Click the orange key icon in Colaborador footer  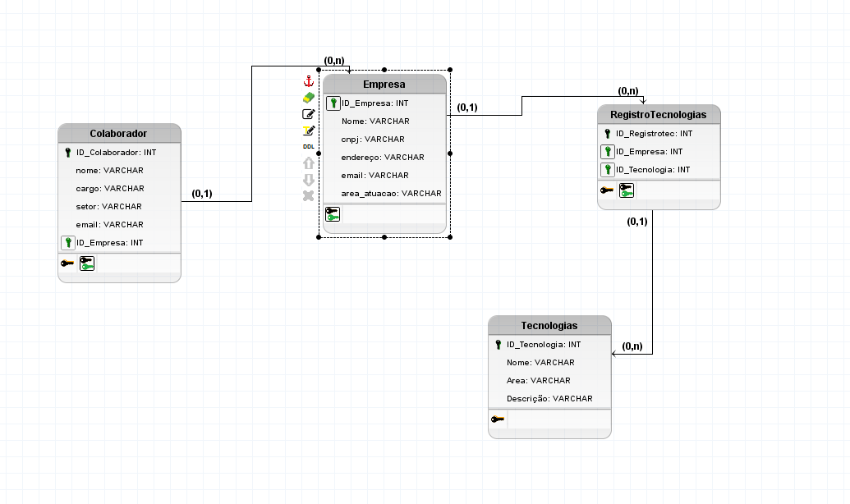pos(67,263)
